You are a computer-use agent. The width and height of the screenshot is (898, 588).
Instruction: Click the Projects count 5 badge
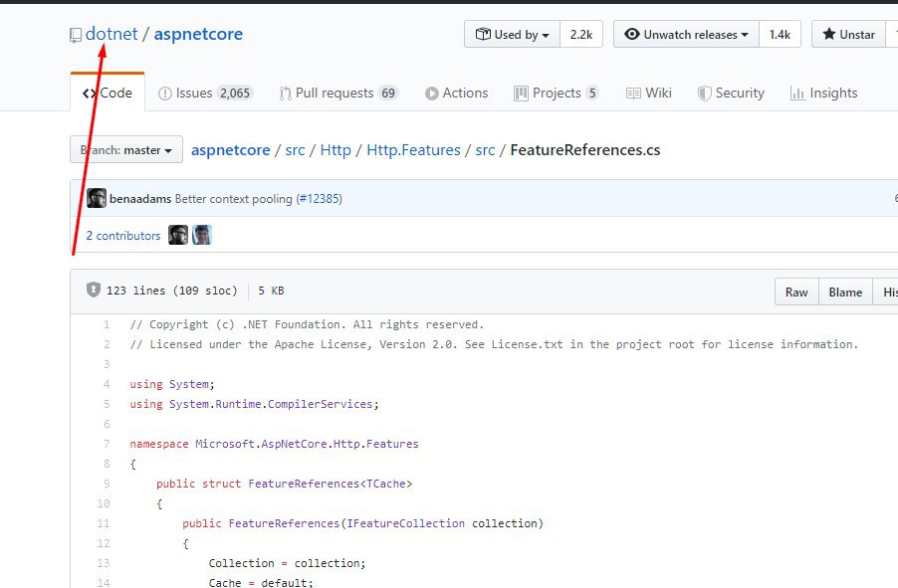coord(592,94)
